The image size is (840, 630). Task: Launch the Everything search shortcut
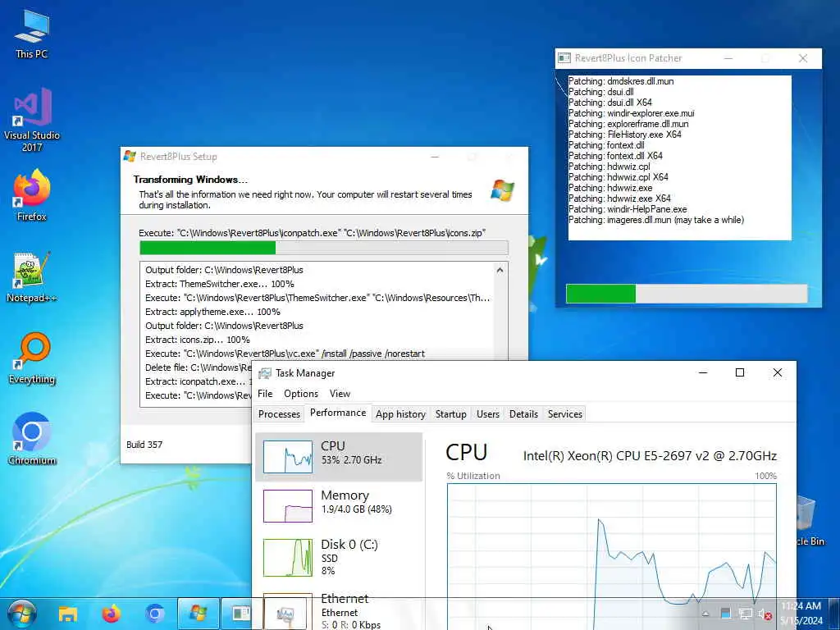[x=32, y=358]
